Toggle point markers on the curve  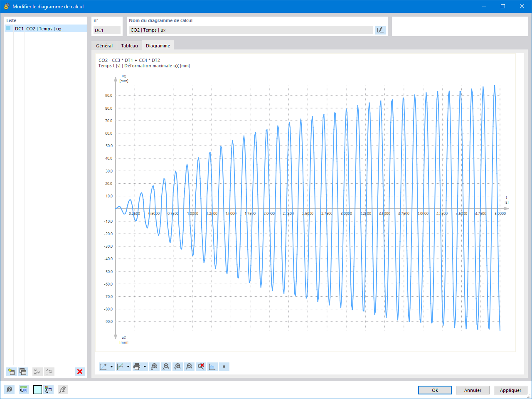point(224,367)
